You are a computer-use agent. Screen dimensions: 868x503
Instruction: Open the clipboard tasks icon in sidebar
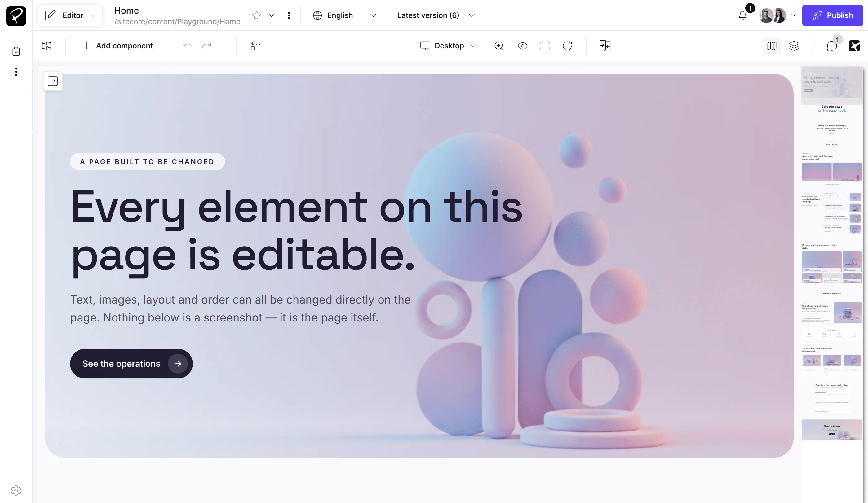(x=16, y=52)
